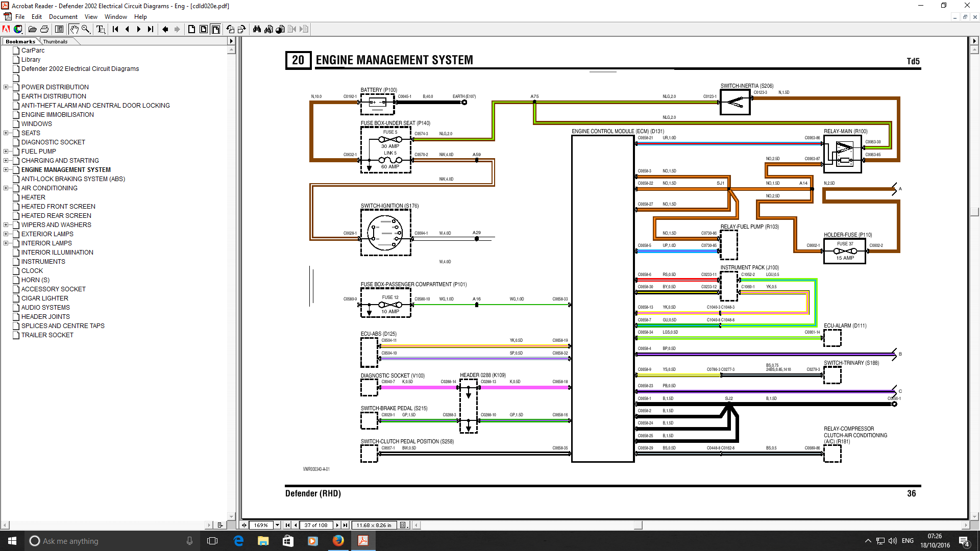Rotate view clockwise
Screen dimensions: 980x551
(242, 29)
